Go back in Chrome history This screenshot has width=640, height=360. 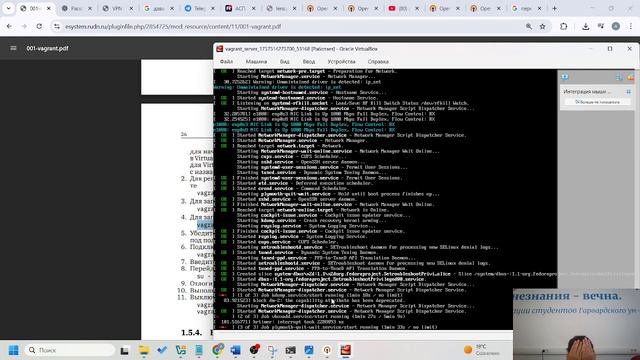coord(9,26)
